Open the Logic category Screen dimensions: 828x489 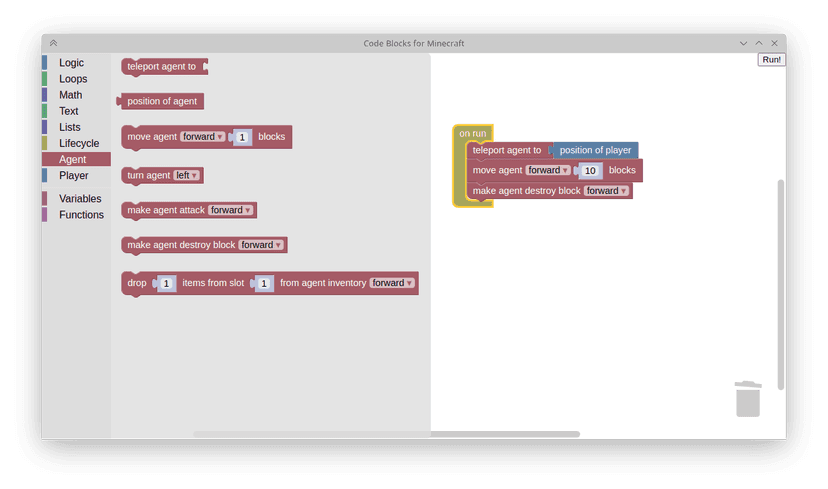tap(72, 63)
